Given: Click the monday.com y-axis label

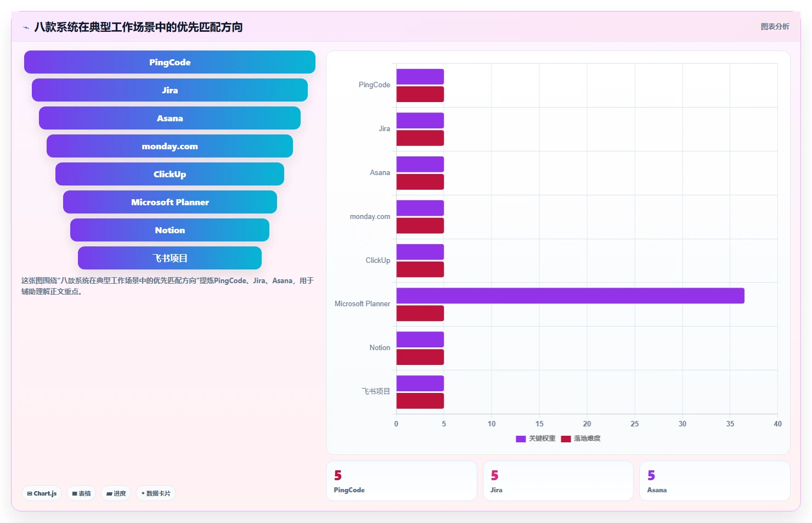Looking at the screenshot, I should coord(370,217).
